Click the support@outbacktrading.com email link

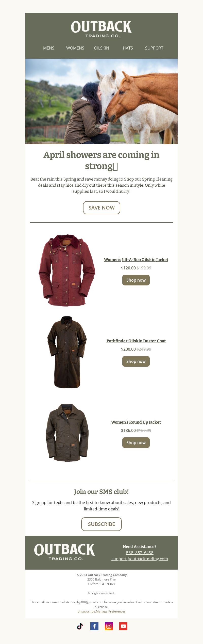[x=140, y=559]
